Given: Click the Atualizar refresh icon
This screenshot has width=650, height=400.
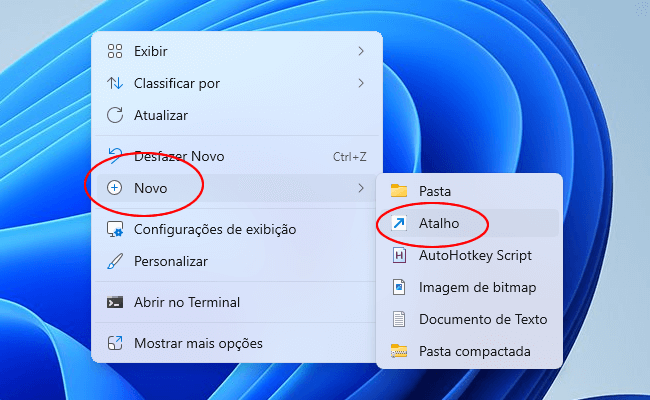Looking at the screenshot, I should 115,115.
